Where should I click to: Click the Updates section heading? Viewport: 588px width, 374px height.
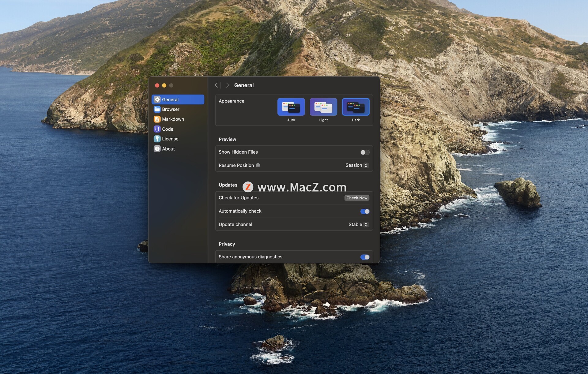point(228,185)
